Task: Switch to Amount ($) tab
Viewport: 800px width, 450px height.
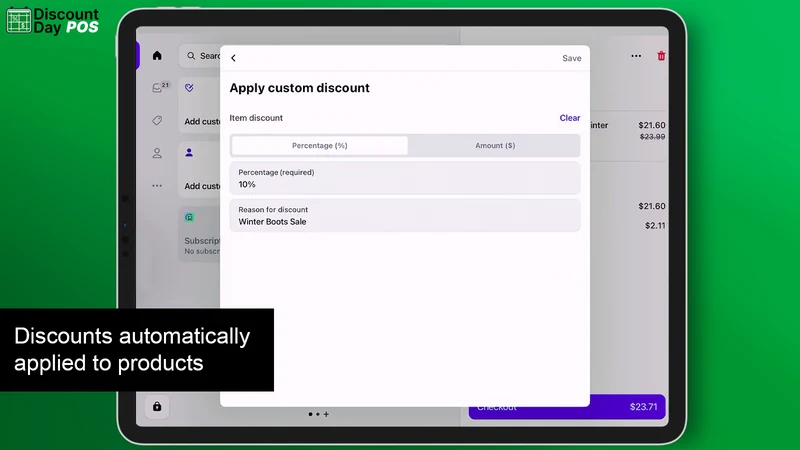Action: [495, 145]
